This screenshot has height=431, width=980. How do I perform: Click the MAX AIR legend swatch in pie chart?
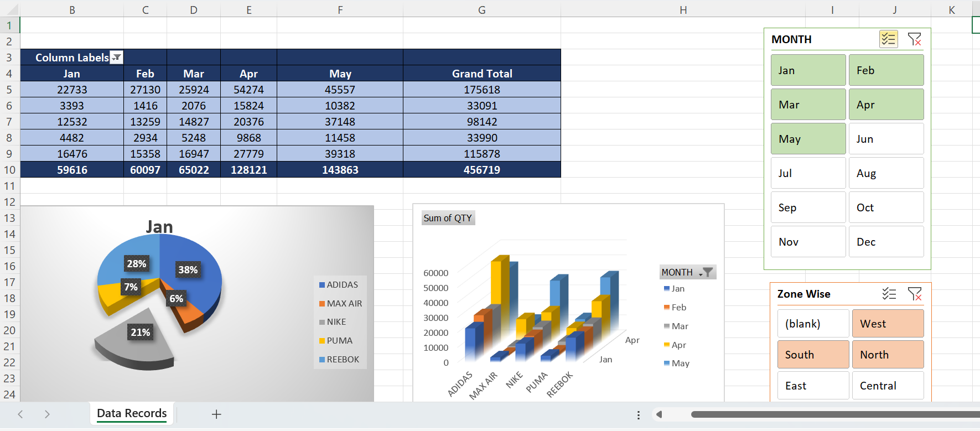[322, 304]
